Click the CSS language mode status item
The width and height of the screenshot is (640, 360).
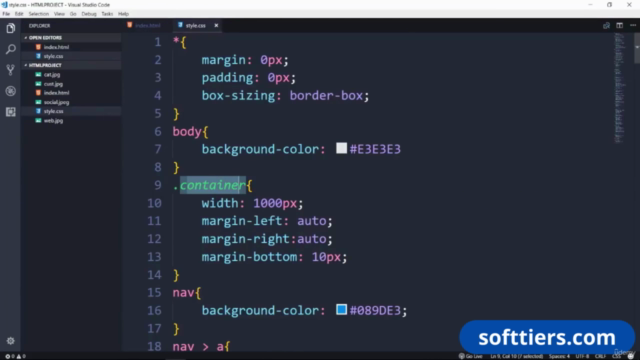616,356
